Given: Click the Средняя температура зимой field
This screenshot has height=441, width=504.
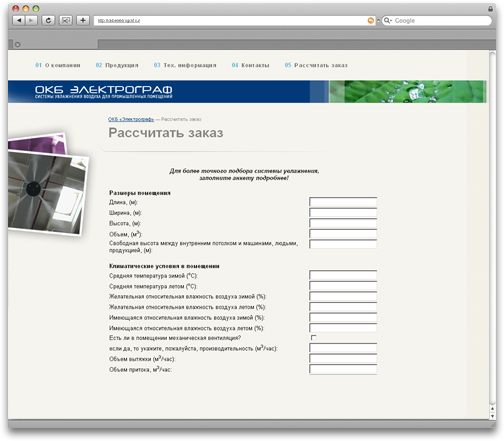Looking at the screenshot, I should tap(343, 275).
